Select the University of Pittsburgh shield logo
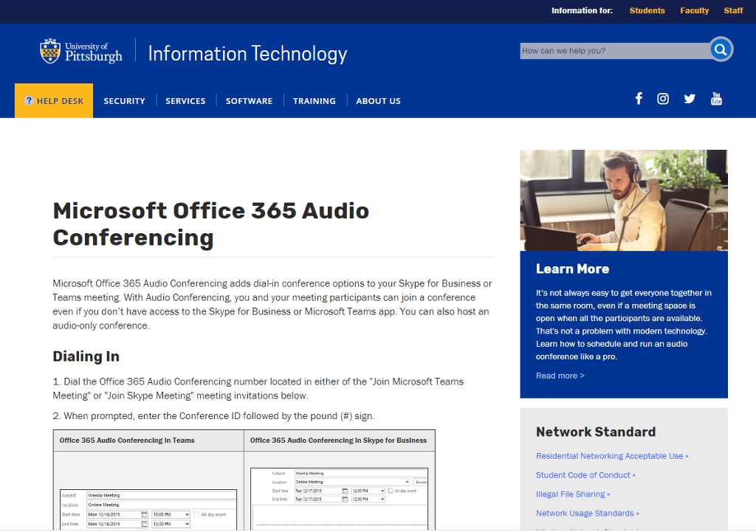 [x=52, y=49]
